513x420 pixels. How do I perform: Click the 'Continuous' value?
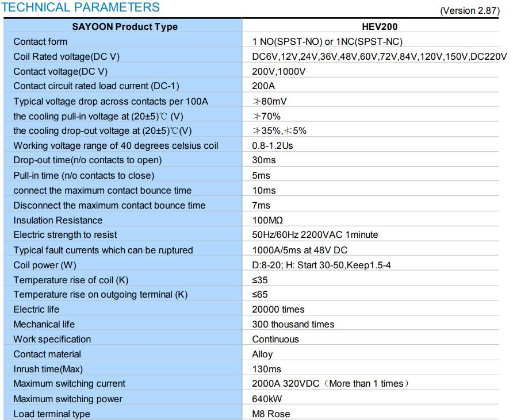(275, 339)
